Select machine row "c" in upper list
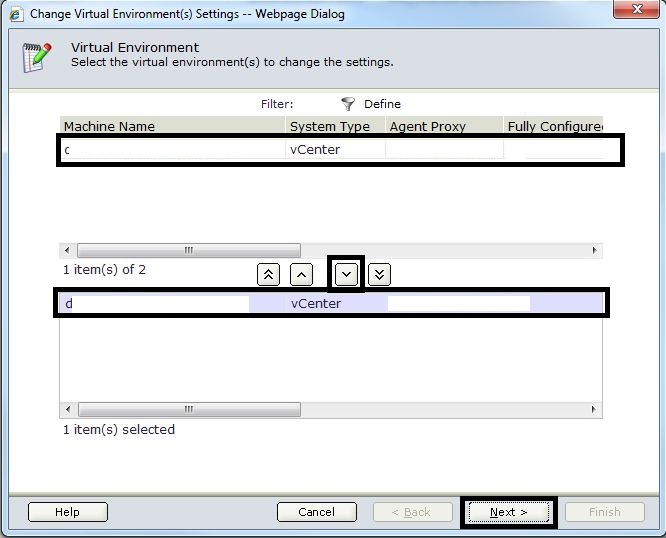 (172, 150)
